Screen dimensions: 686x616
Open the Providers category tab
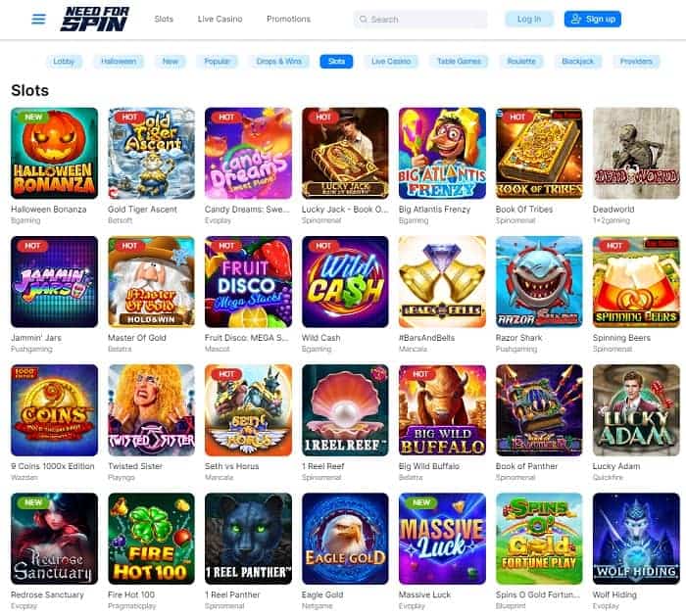tap(636, 61)
